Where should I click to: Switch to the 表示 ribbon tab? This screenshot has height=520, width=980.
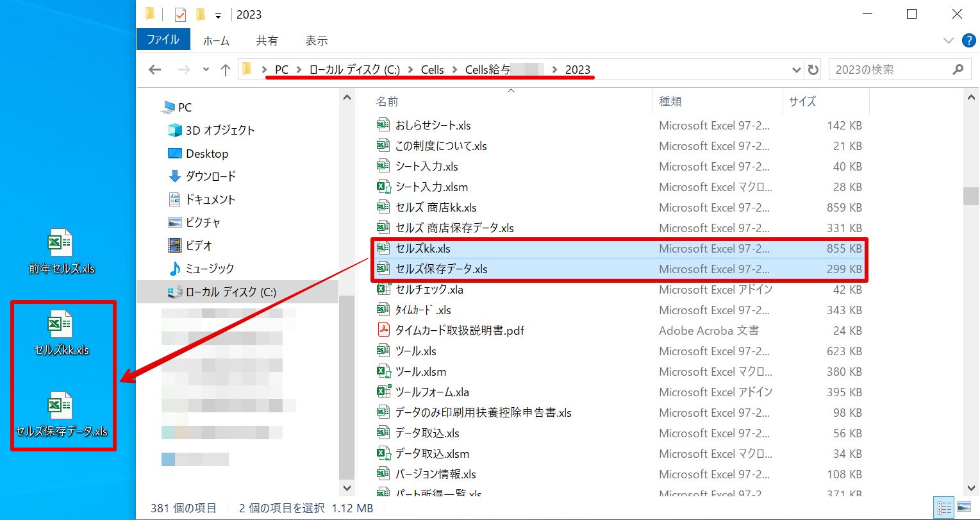(x=316, y=40)
